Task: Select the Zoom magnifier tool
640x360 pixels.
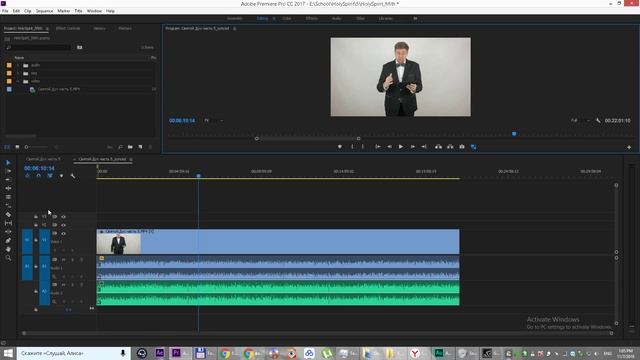Action: coord(8,258)
